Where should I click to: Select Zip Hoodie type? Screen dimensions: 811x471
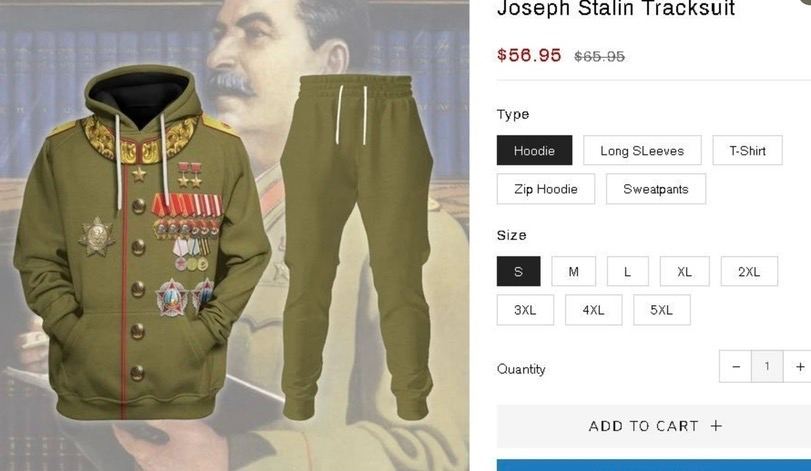point(546,189)
